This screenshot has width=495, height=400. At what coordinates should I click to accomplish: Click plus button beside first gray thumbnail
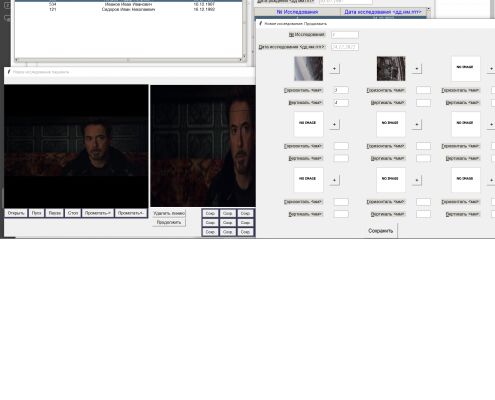click(x=334, y=69)
